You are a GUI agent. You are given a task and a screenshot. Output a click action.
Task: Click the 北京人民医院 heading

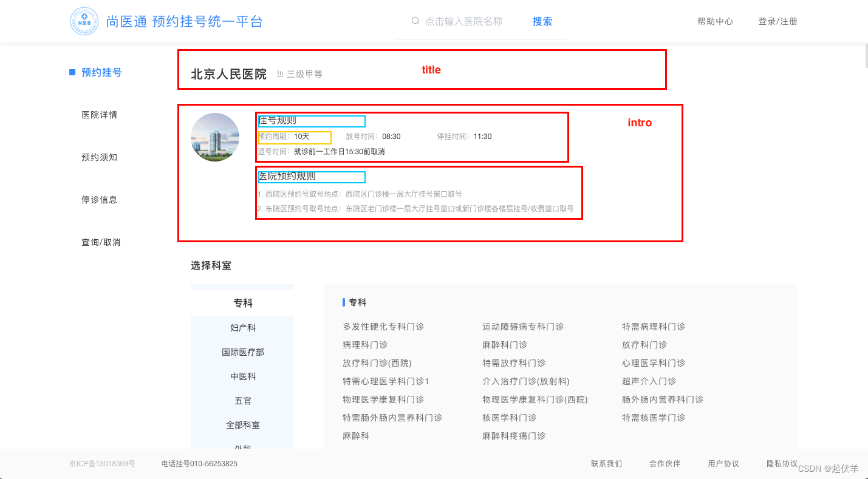[x=228, y=74]
